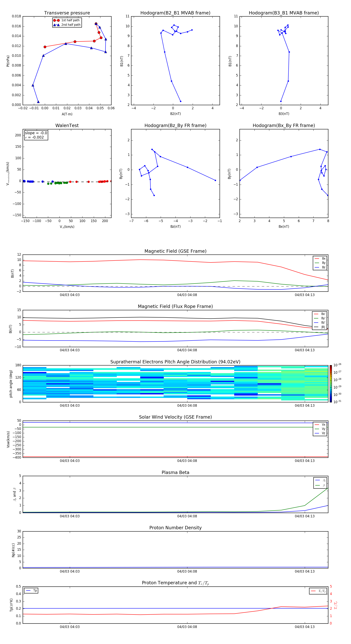Click the 'slope = -0.0' annotation
This screenshot has width=351, height=644.
[x=36, y=133]
